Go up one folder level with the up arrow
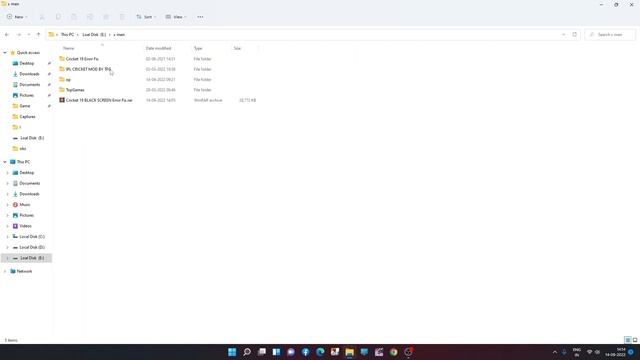This screenshot has height=360, width=640. pos(38,35)
